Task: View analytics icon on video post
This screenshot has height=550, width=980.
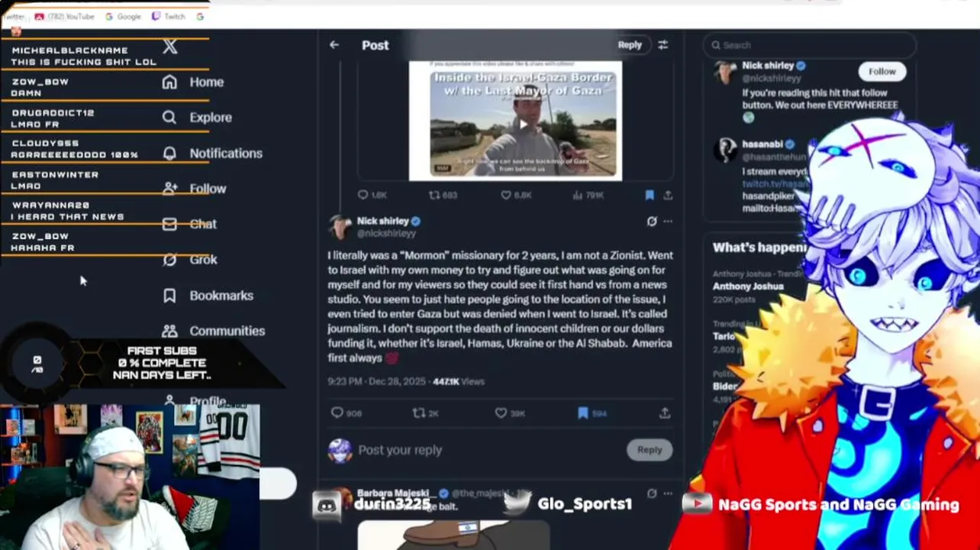Action: point(578,196)
